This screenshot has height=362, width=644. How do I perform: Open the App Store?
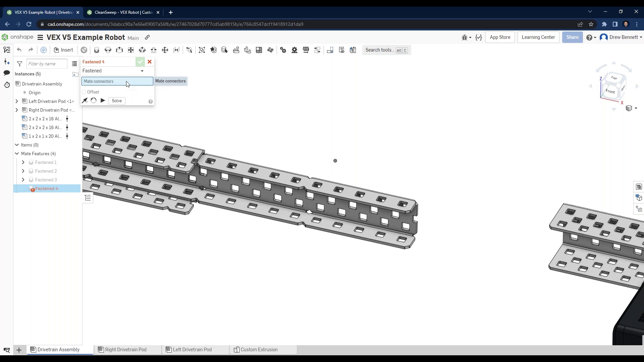tap(500, 37)
